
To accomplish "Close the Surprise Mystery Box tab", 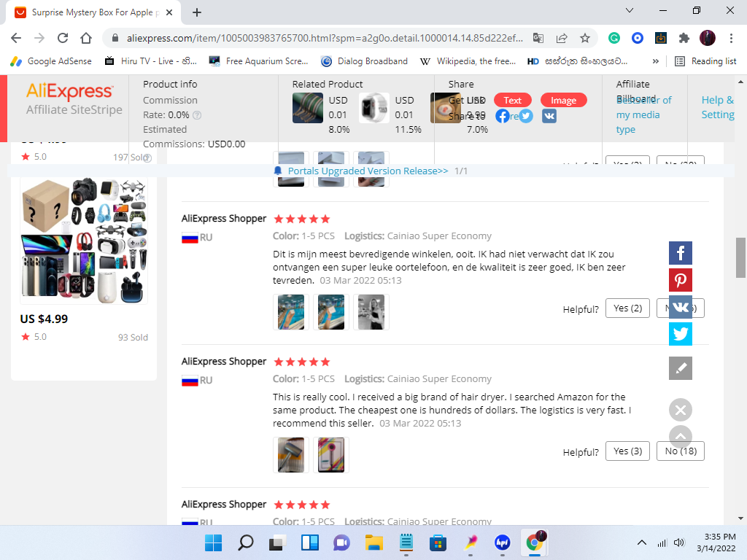I will [x=169, y=12].
